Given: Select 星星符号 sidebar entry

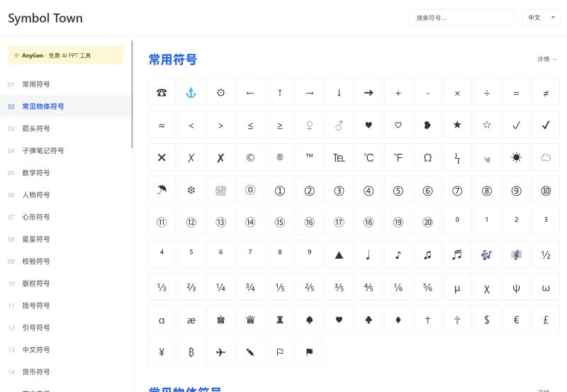Looking at the screenshot, I should [66, 239].
